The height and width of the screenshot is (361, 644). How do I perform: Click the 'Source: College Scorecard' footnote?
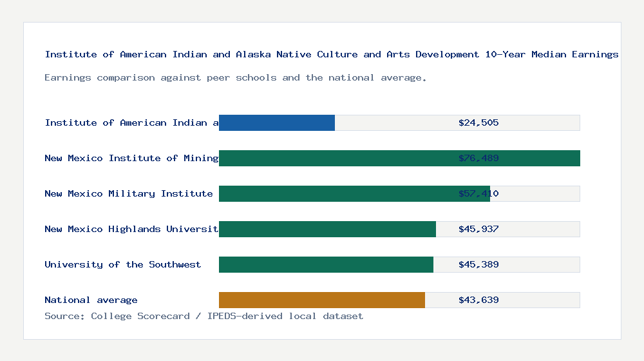click(204, 316)
